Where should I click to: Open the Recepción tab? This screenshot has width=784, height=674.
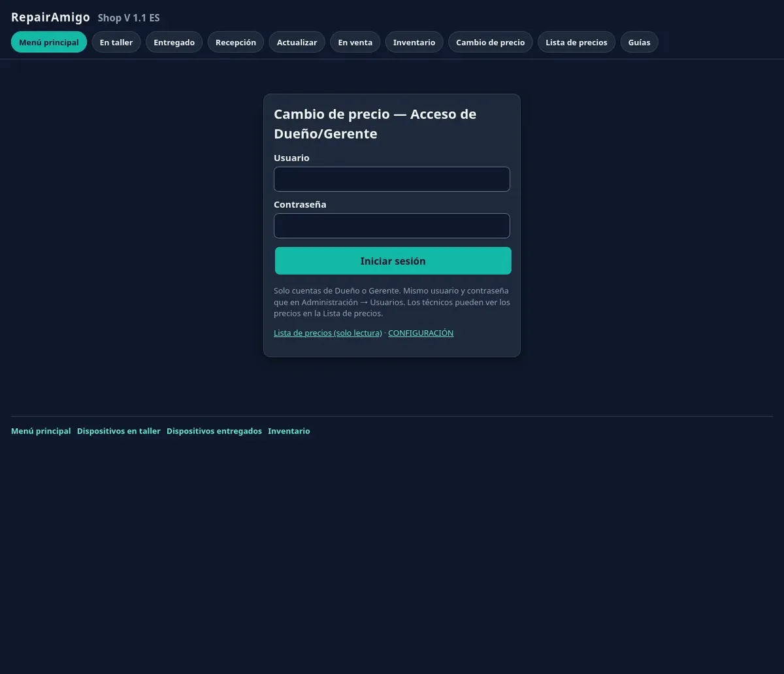(x=236, y=42)
